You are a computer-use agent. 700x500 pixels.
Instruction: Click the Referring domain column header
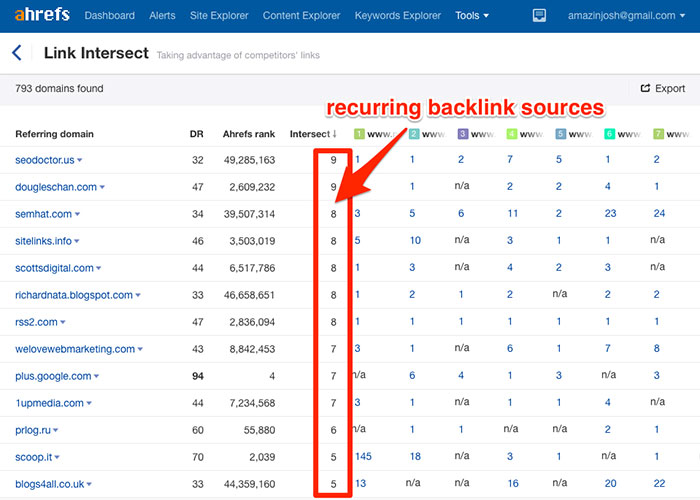pos(54,134)
